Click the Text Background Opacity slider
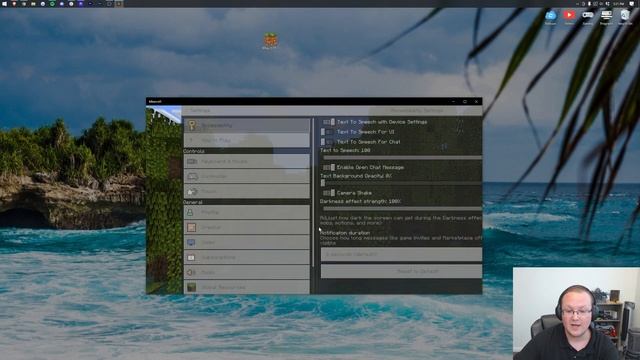 pos(402,183)
